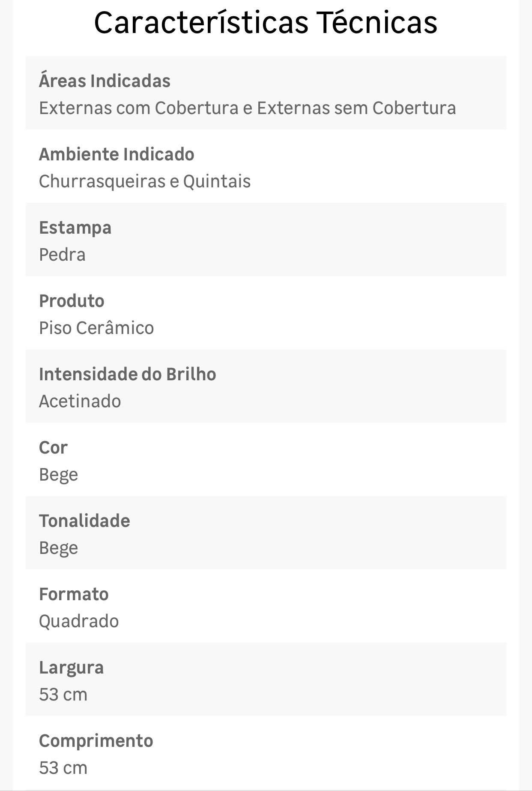Select the Tonalidade label
The image size is (532, 791).
pos(84,521)
